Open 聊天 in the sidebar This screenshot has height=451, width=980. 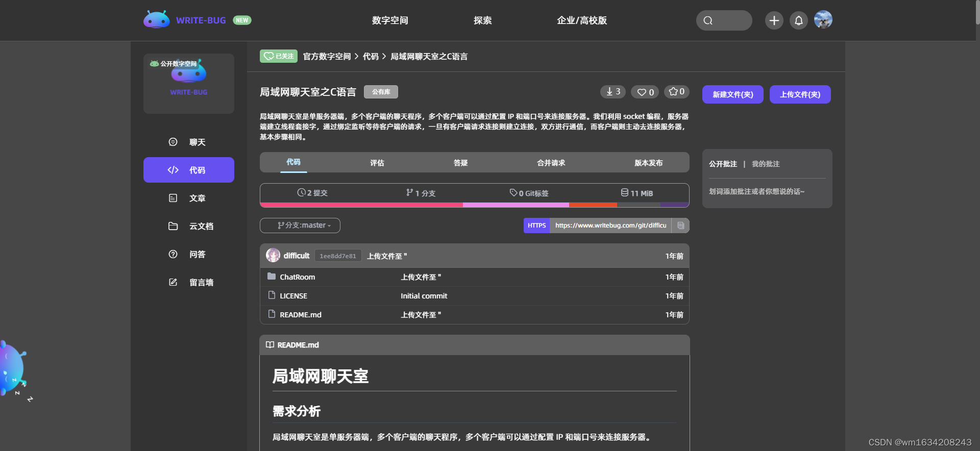(x=189, y=142)
